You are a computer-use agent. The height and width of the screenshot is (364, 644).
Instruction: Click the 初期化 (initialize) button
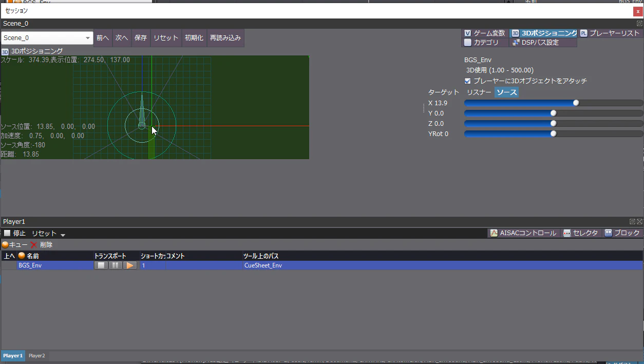pyautogui.click(x=194, y=38)
